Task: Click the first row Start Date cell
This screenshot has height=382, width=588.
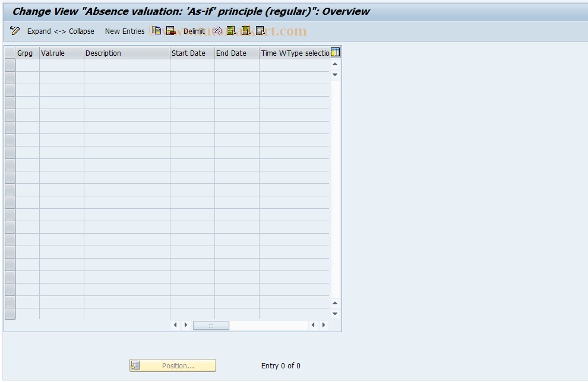Action: point(192,65)
